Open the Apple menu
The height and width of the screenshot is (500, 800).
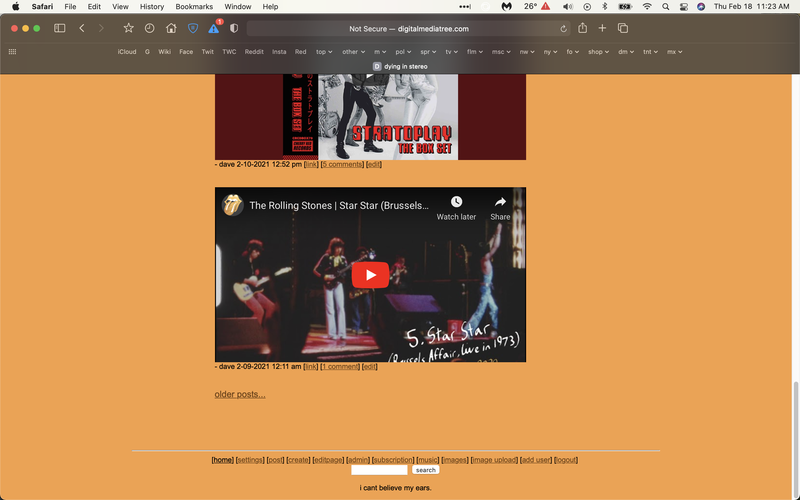pos(16,7)
